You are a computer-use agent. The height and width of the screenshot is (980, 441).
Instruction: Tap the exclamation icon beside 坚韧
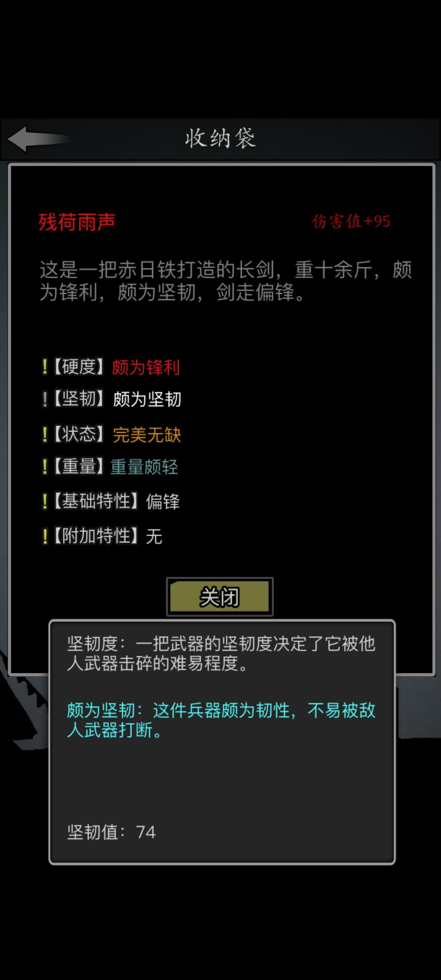click(x=45, y=399)
